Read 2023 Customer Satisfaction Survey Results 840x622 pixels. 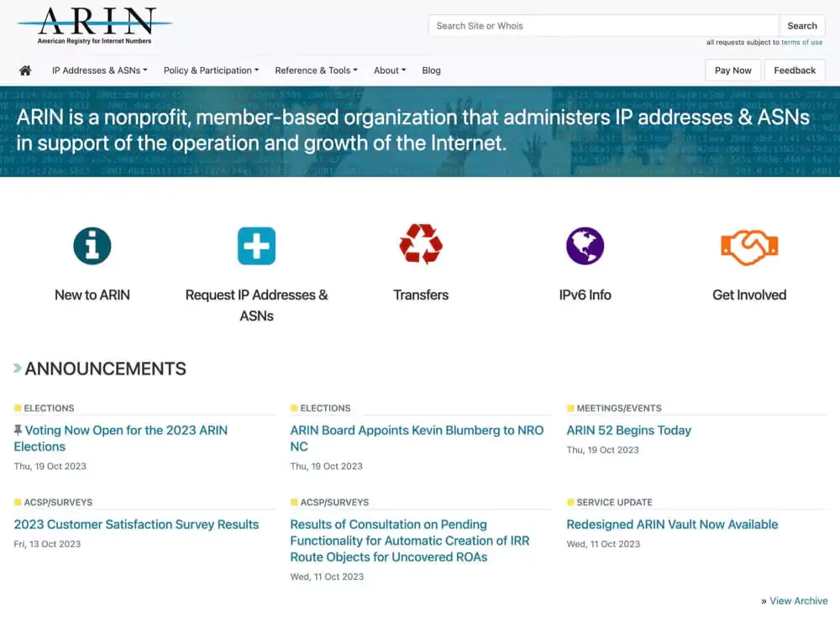[x=136, y=524]
